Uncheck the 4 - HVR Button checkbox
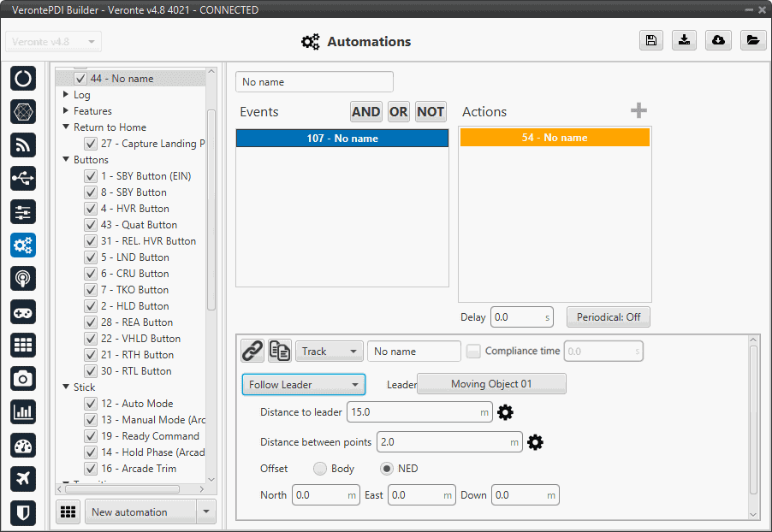Viewport: 772px width, 532px height. (x=90, y=209)
